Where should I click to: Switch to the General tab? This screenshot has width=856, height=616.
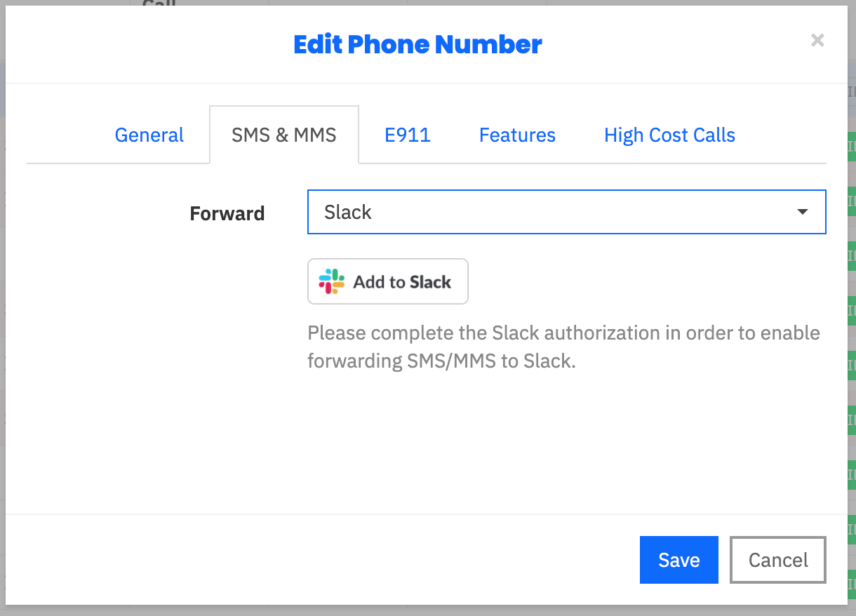click(149, 135)
